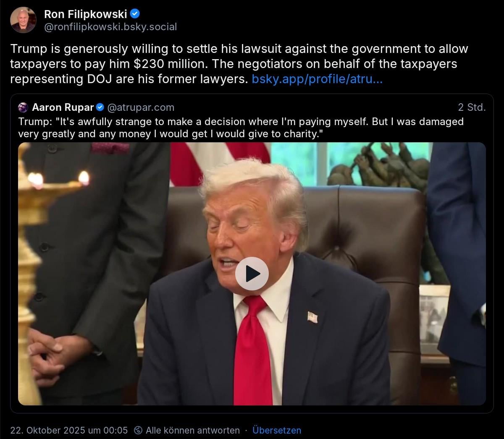The width and height of the screenshot is (504, 439).
Task: Open the Aaron Rupar author name
Action: [x=63, y=107]
